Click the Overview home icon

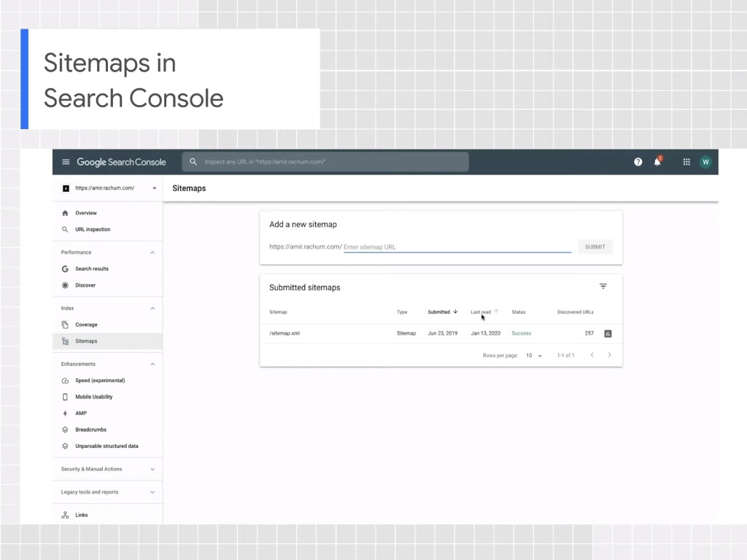65,213
